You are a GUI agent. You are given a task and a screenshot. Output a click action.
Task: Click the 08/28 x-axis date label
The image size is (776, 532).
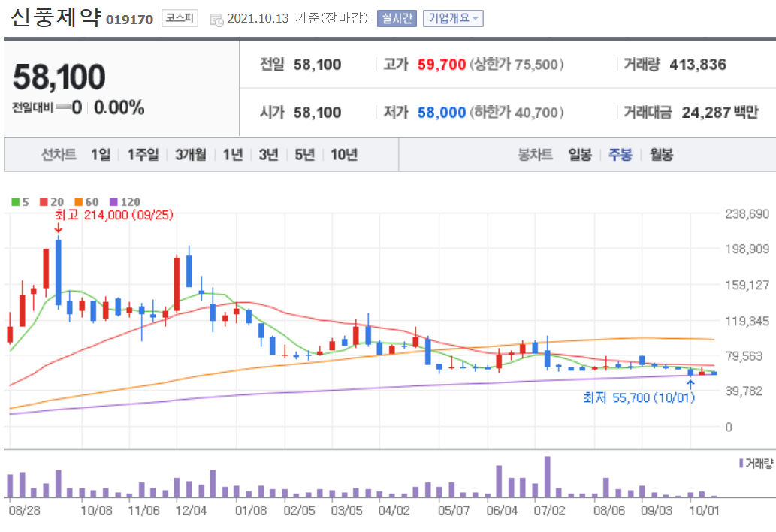tap(24, 510)
